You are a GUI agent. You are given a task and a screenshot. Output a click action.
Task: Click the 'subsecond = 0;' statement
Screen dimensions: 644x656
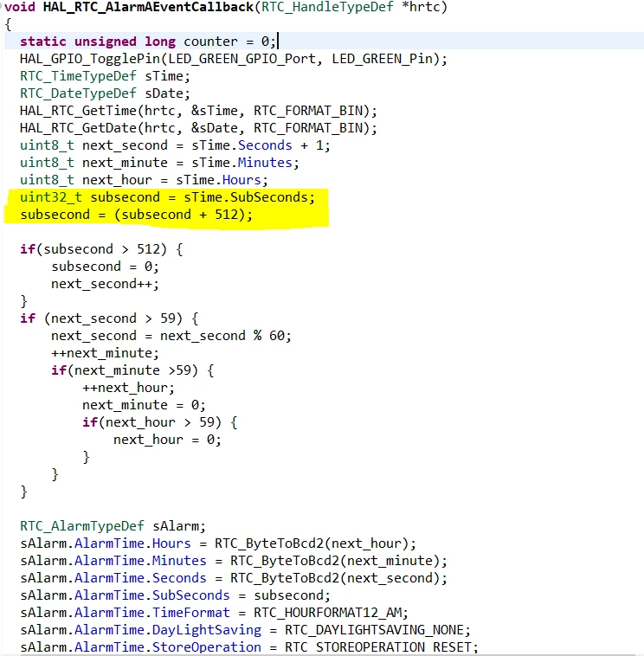coord(105,267)
